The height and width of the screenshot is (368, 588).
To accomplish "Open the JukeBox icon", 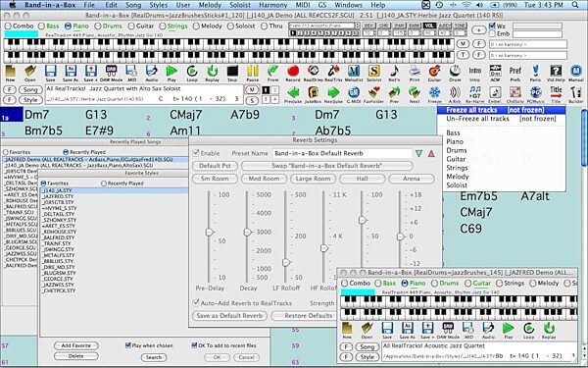I will click(314, 94).
